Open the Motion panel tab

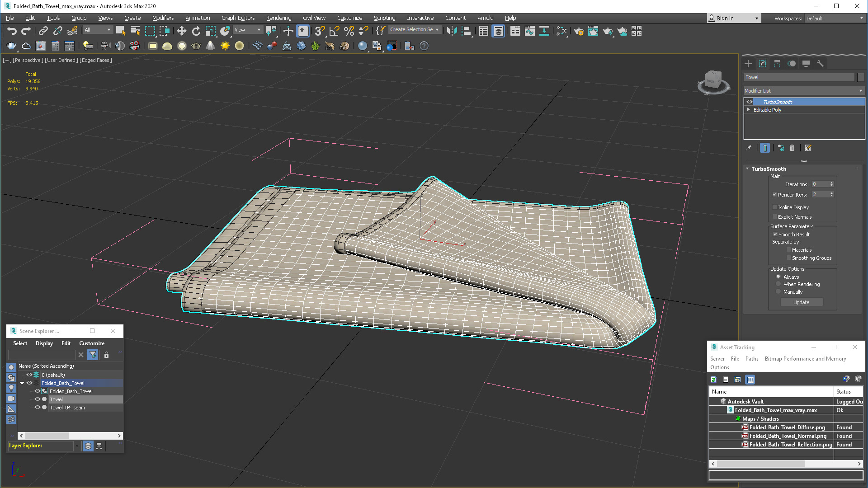[792, 64]
